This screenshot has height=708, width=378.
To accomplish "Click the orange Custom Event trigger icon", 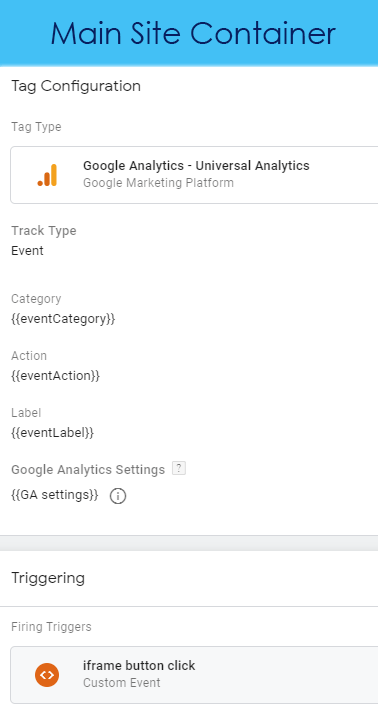I will 47,675.
